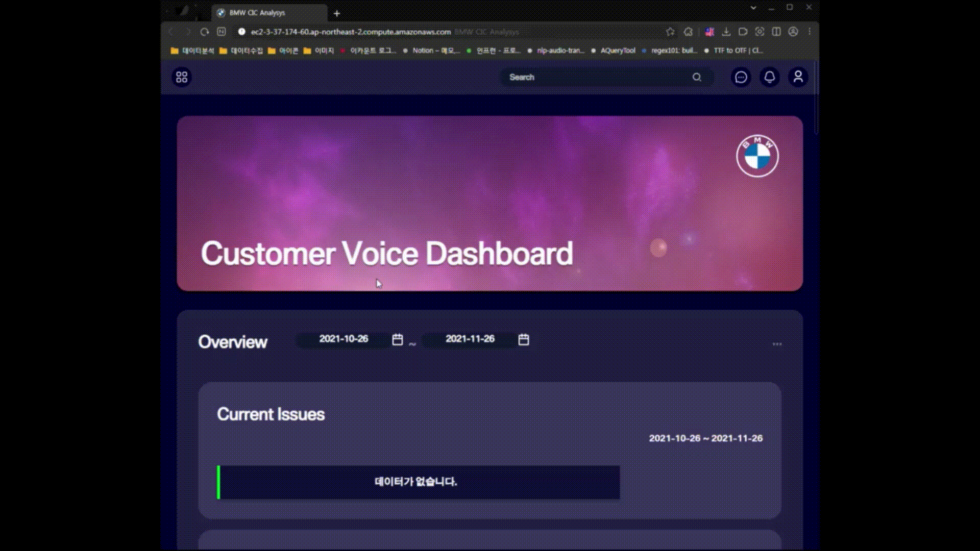
Task: Open the notifications bell icon
Action: (x=770, y=77)
